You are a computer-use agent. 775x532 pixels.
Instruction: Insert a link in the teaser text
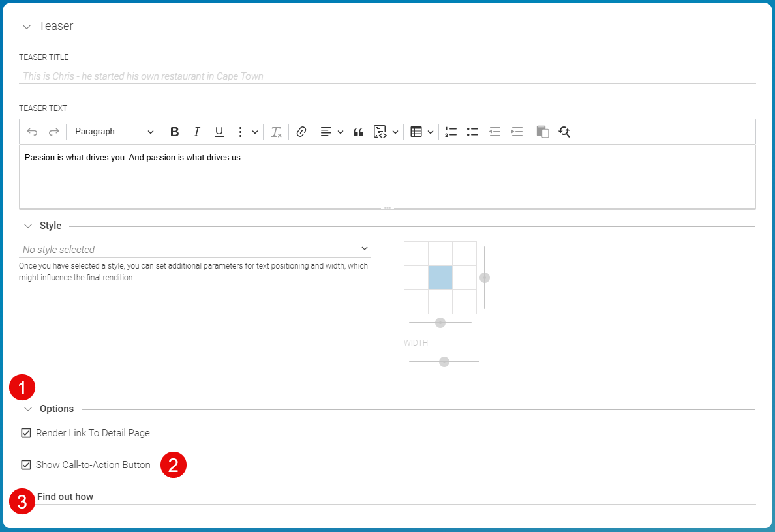coord(301,131)
